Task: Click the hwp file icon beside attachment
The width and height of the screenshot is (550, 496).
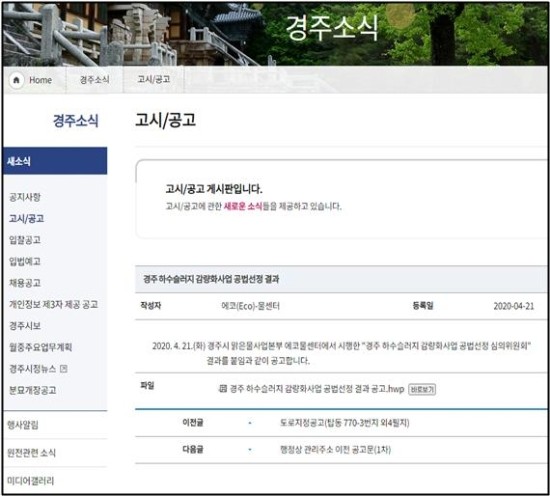Action: pos(223,388)
